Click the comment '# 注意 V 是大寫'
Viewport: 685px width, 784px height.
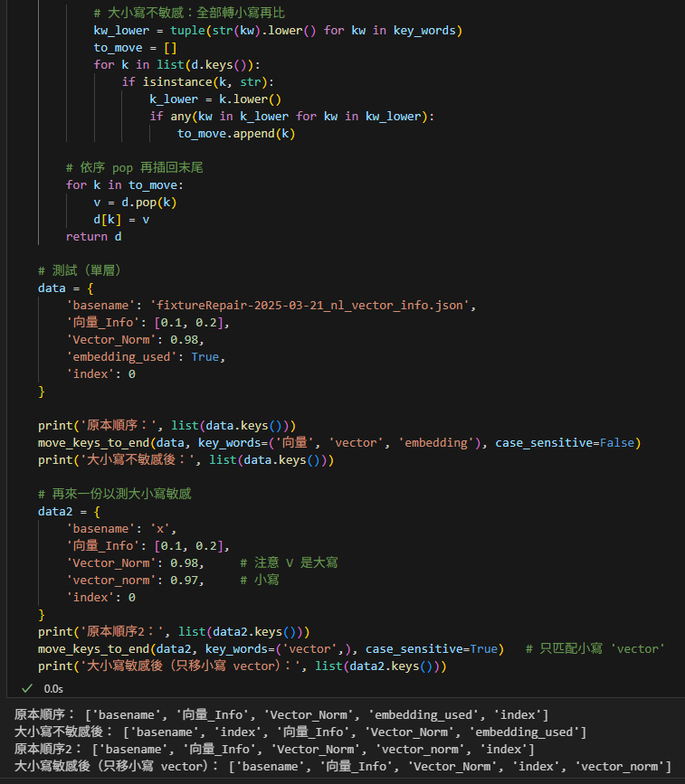click(289, 563)
